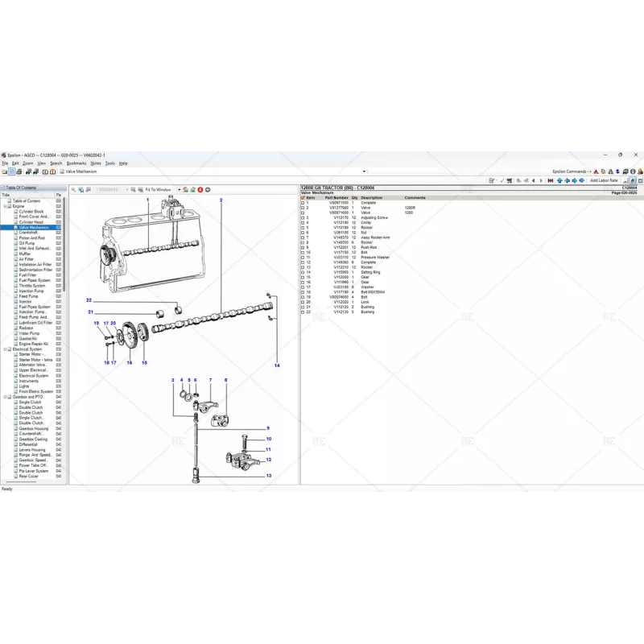Screen dimensions: 644x644
Task: Check the box for item 1 Complete
Action: point(303,203)
